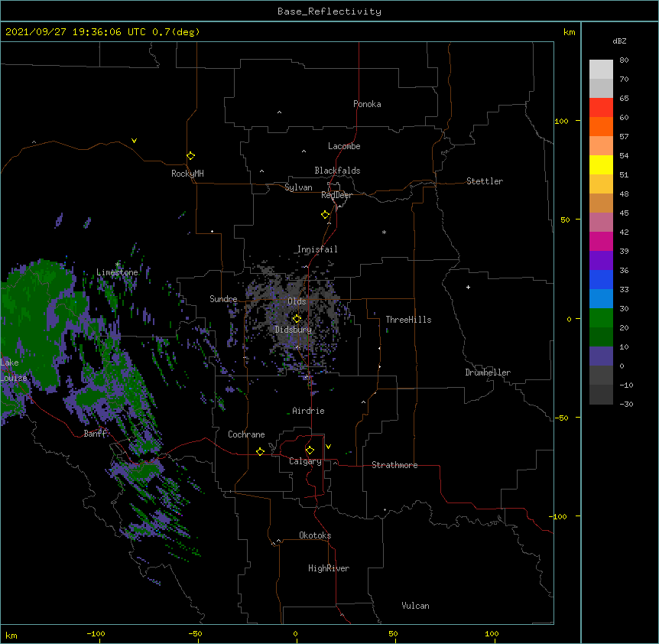Click the Okotoks label
Screen dimensions: 659x644
click(315, 535)
